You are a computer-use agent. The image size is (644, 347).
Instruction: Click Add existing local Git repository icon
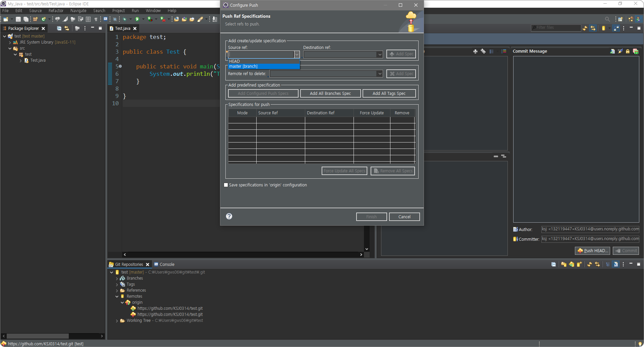click(563, 265)
